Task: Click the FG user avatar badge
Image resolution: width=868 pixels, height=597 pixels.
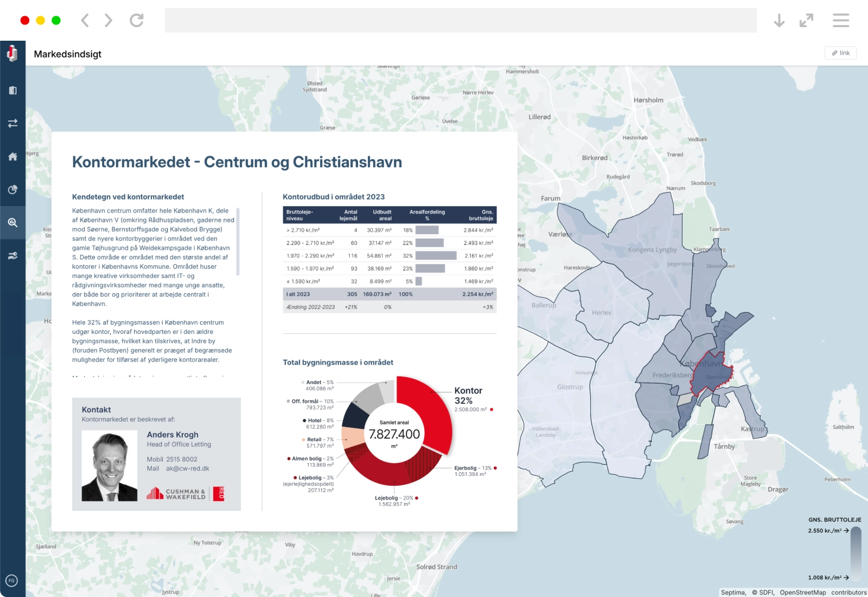Action: click(11, 581)
